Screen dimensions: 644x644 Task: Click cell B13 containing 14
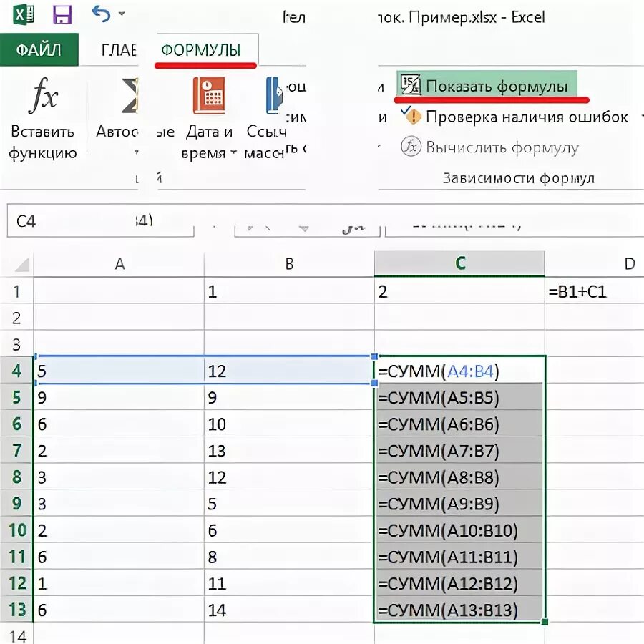pos(289,610)
